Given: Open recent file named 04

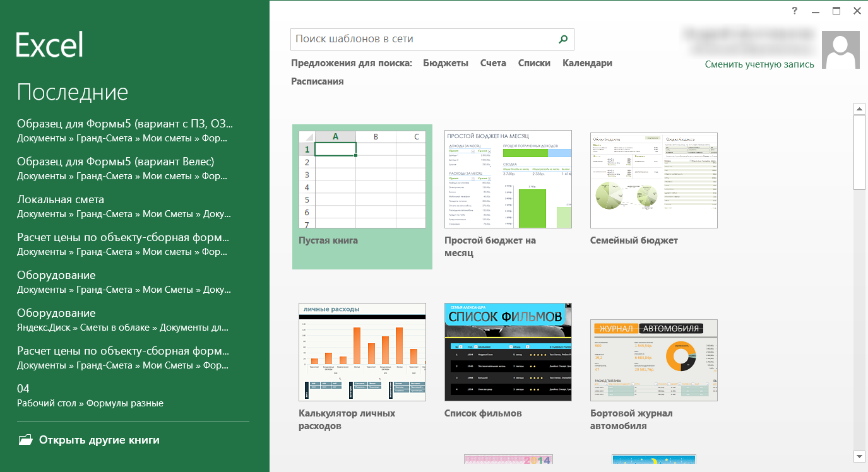Looking at the screenshot, I should [x=23, y=389].
